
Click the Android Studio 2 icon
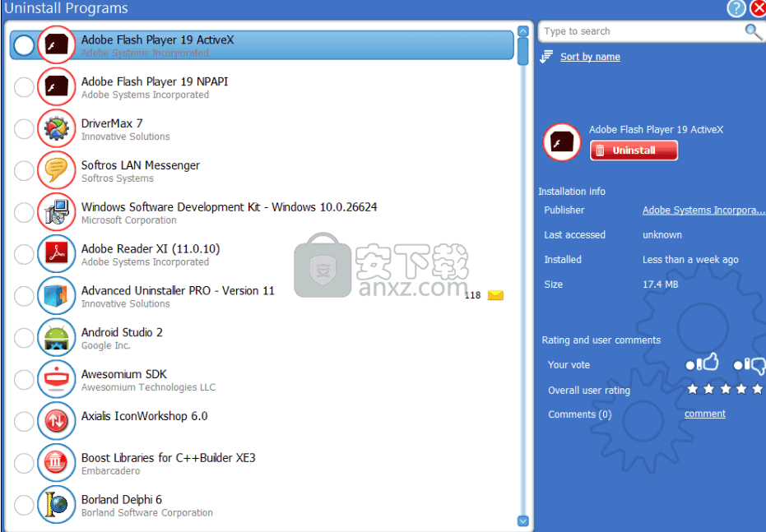pos(56,338)
